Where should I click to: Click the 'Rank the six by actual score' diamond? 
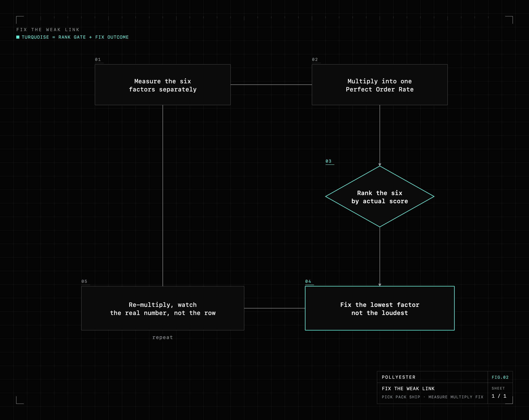[x=380, y=196]
